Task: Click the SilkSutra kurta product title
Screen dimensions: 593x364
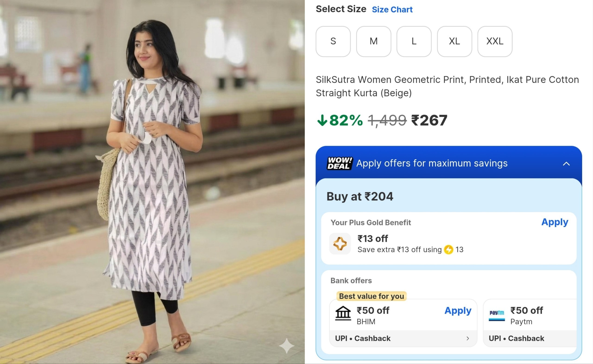Action: click(447, 86)
